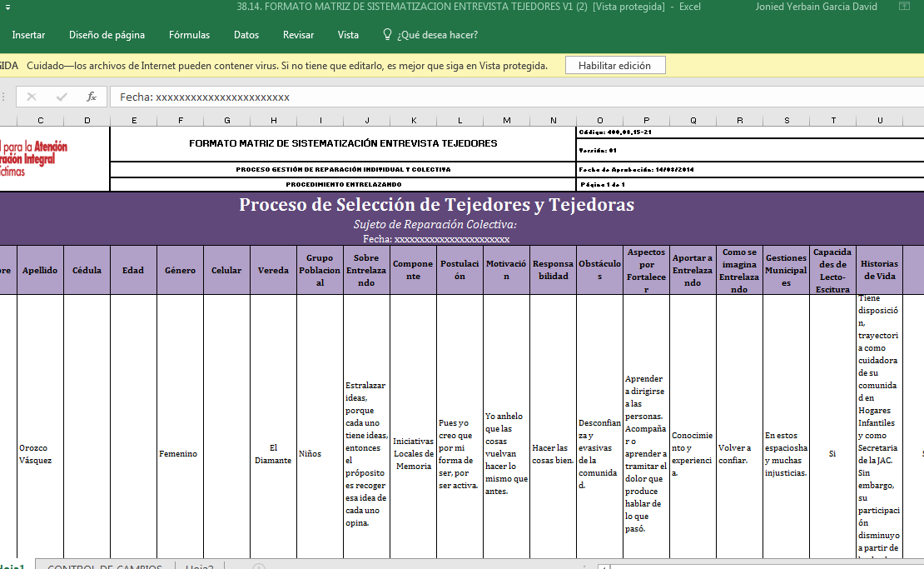Click the 'Gestiones Municipales' header cell
Image resolution: width=924 pixels, height=569 pixels.
786,270
